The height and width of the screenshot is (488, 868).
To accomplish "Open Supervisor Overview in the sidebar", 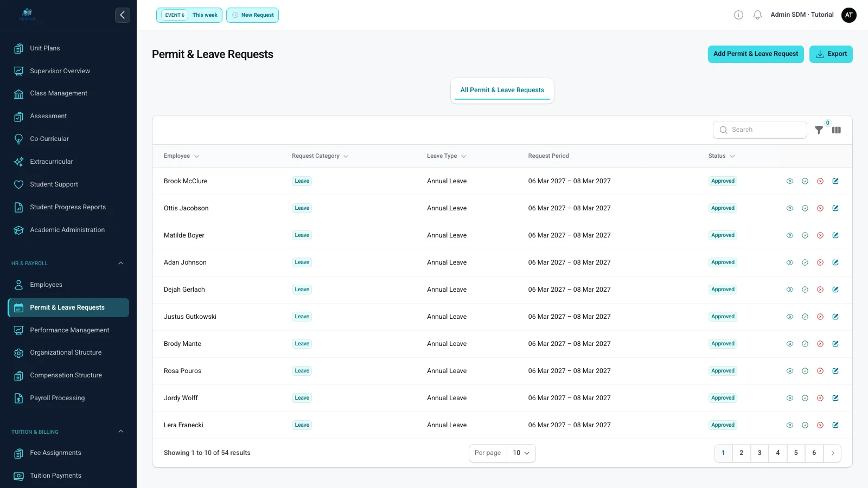I will coord(68,71).
